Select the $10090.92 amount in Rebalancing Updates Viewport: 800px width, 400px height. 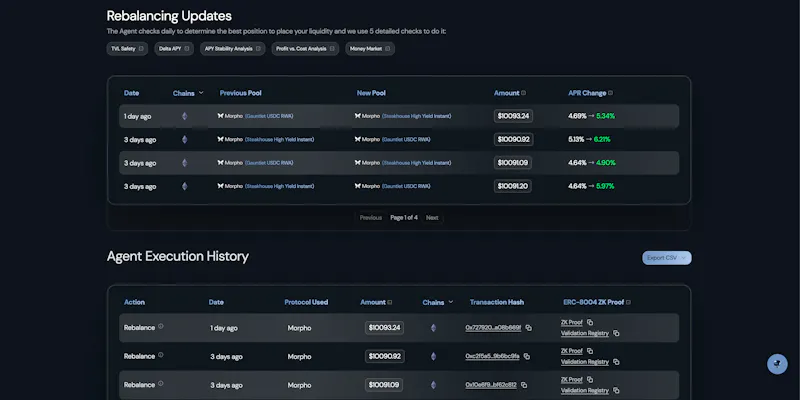tap(514, 139)
